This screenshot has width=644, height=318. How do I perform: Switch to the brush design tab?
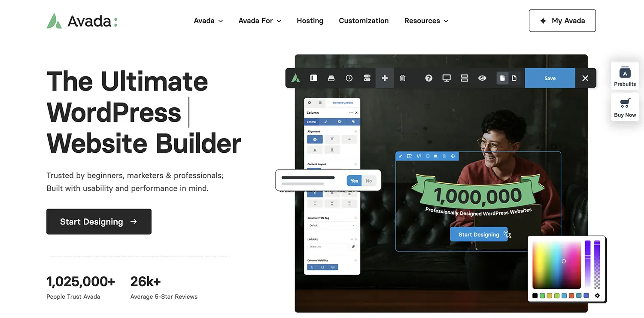(326, 122)
